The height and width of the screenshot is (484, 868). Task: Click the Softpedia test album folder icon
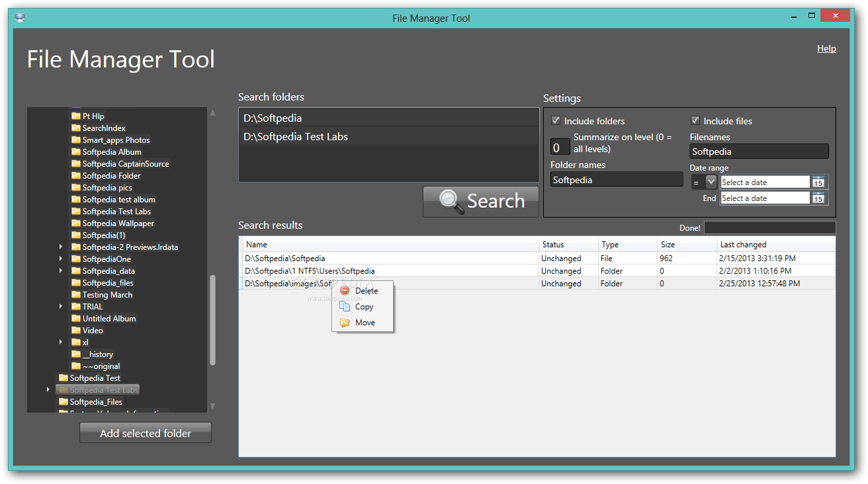pyautogui.click(x=76, y=200)
